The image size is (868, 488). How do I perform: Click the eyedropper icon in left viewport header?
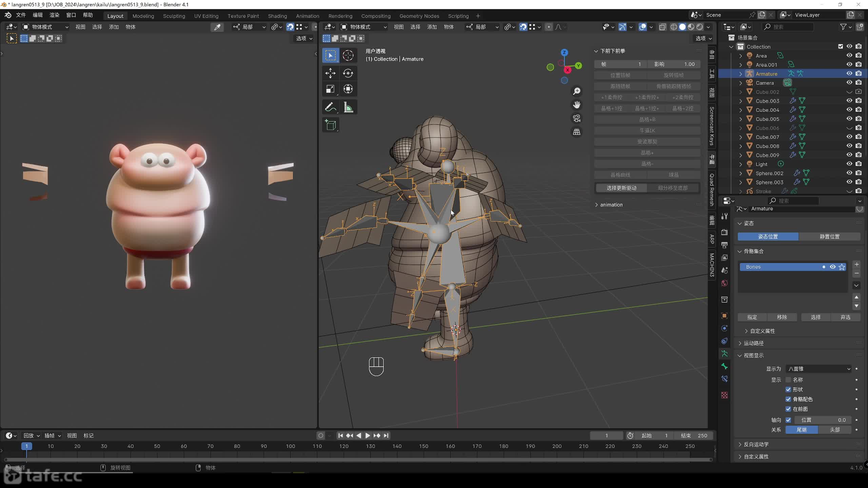[217, 27]
